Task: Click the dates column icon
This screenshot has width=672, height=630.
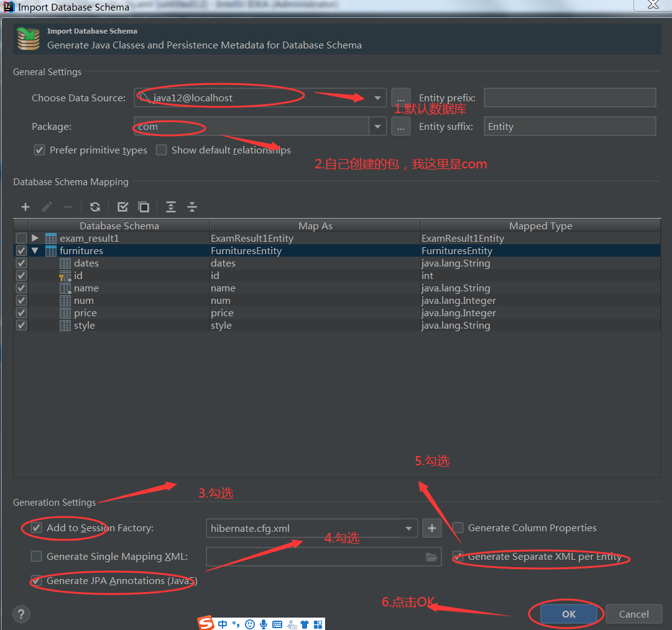Action: 65,263
